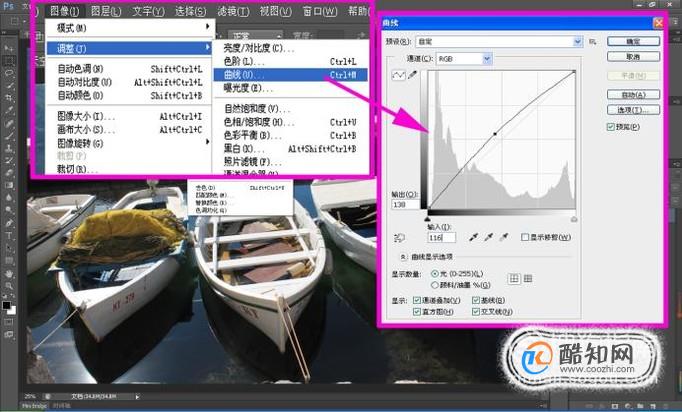The height and width of the screenshot is (412, 682).
Task: Open the status bar document info arrow
Action: (137, 396)
